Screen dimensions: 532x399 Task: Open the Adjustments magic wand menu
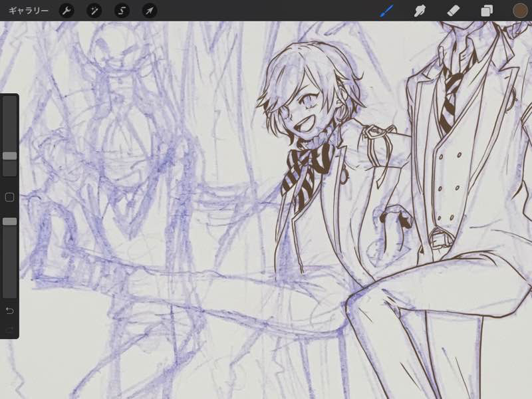(94, 11)
